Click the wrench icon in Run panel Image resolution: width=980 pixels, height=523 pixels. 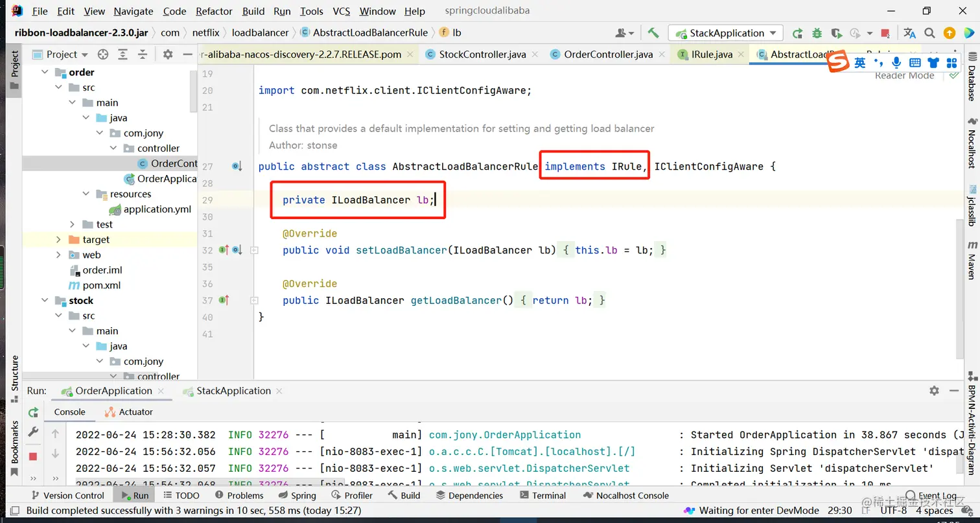point(33,431)
